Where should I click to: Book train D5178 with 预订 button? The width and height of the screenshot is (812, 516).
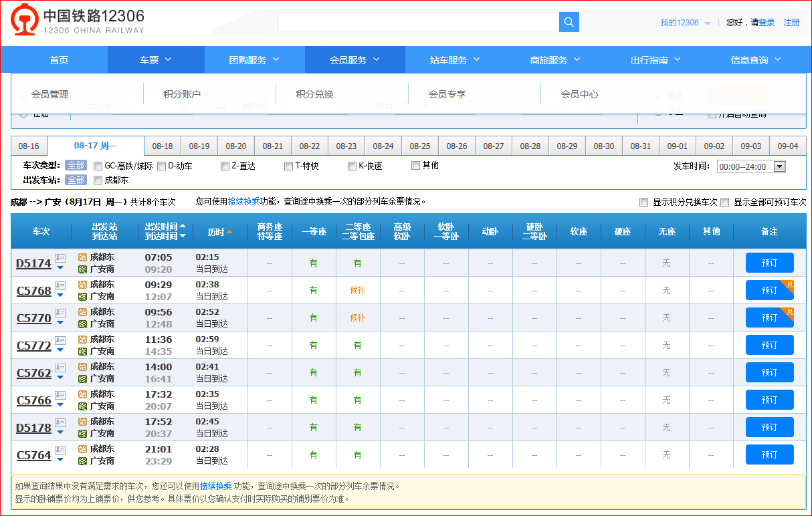pos(769,427)
